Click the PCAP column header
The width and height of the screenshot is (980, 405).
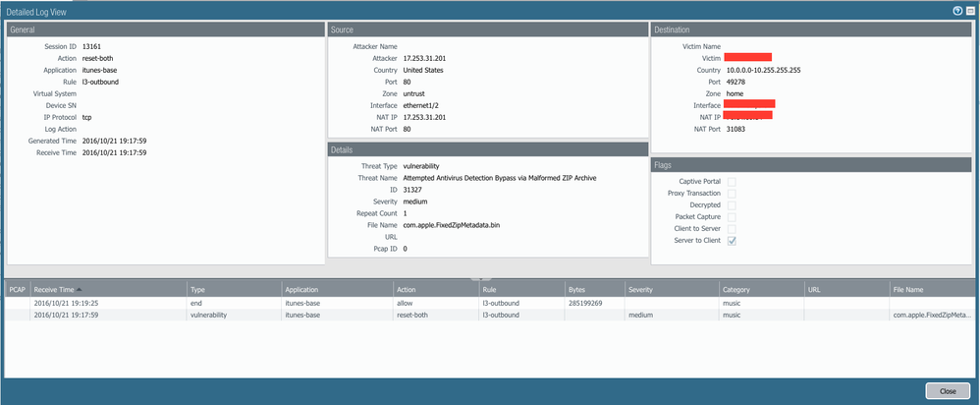pyautogui.click(x=17, y=290)
